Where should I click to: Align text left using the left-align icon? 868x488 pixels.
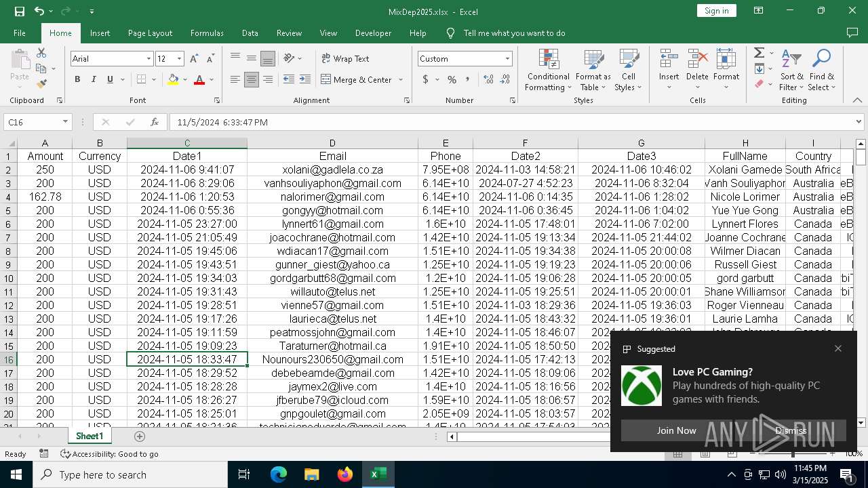pyautogui.click(x=235, y=79)
